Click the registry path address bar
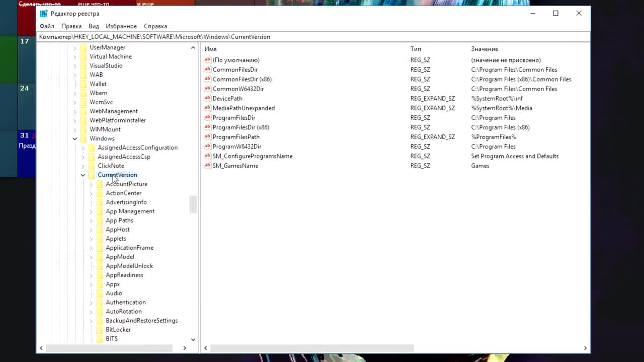 314,37
